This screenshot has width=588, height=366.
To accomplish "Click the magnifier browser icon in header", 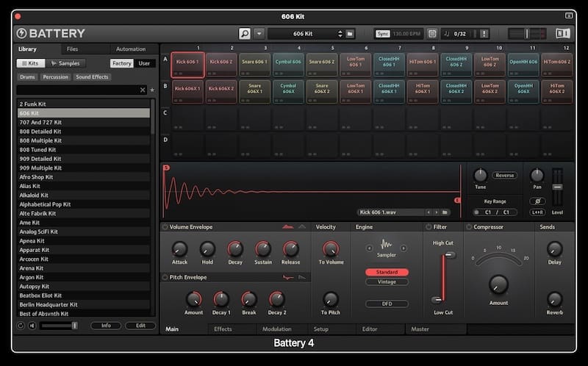I will [x=245, y=34].
